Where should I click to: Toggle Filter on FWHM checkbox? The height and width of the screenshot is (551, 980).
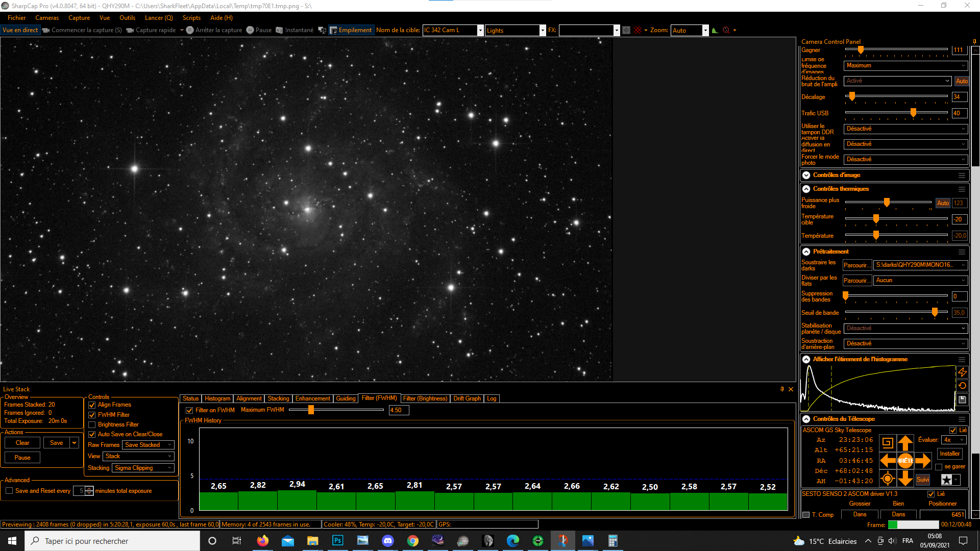[x=189, y=410]
